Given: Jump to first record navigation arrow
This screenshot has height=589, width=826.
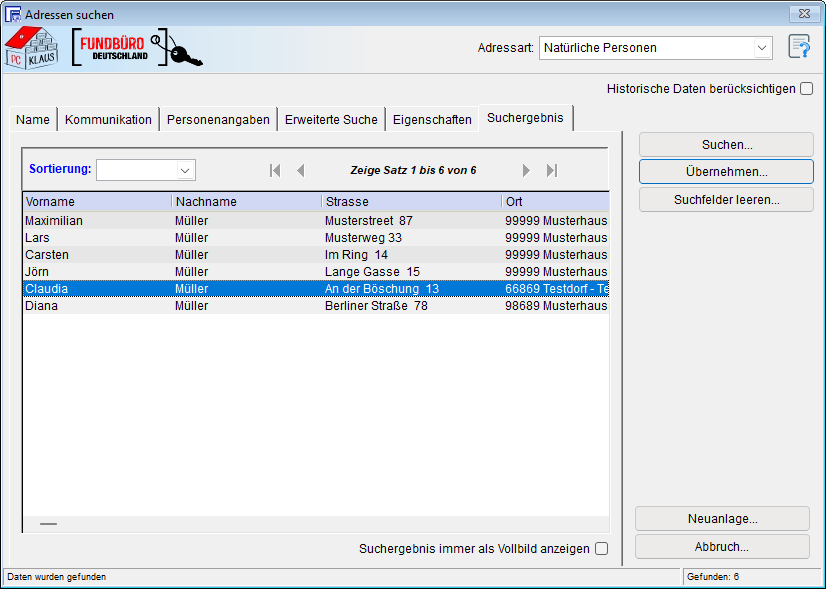Looking at the screenshot, I should click(x=275, y=170).
